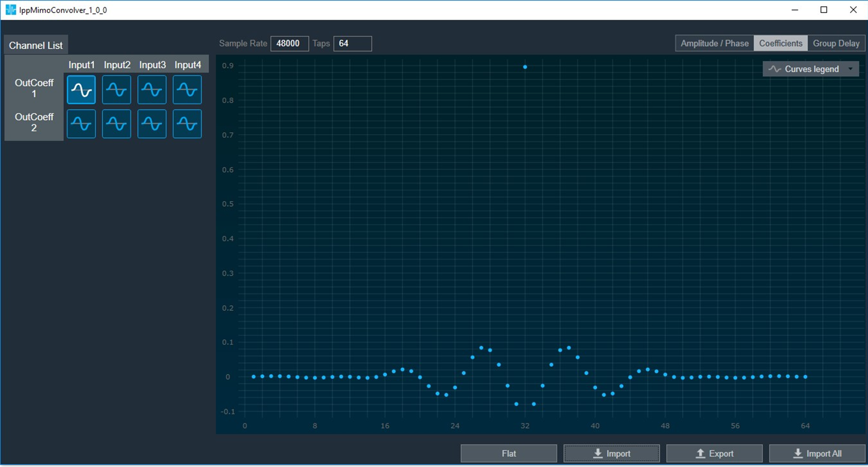Click the peak coefficient point at 0.9
This screenshot has width=868, height=467.
[x=525, y=67]
